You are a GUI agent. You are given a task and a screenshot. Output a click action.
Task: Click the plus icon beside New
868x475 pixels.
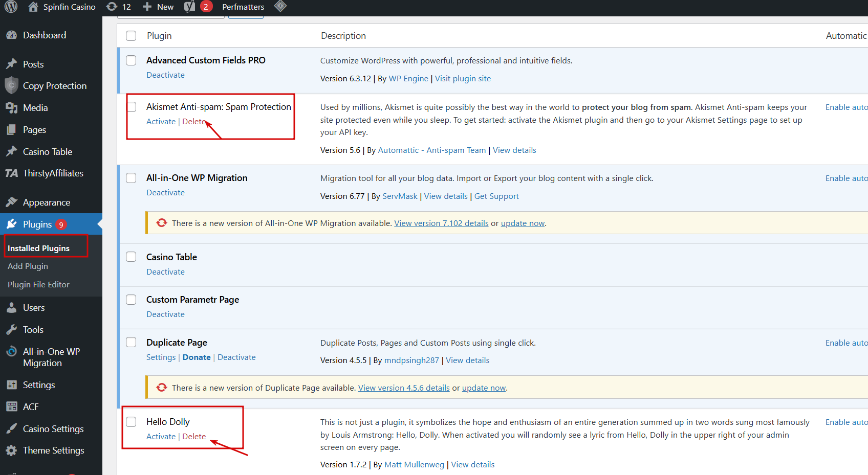click(x=147, y=7)
